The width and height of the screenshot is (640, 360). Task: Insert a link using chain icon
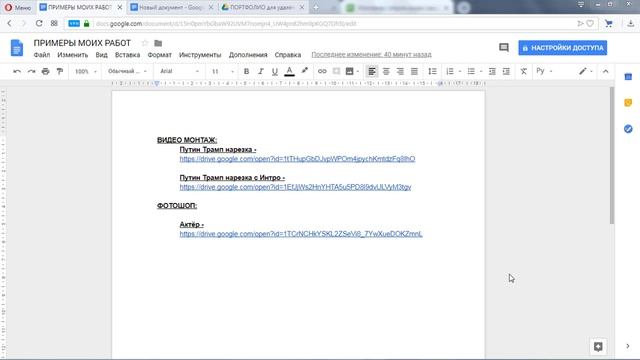pos(322,71)
